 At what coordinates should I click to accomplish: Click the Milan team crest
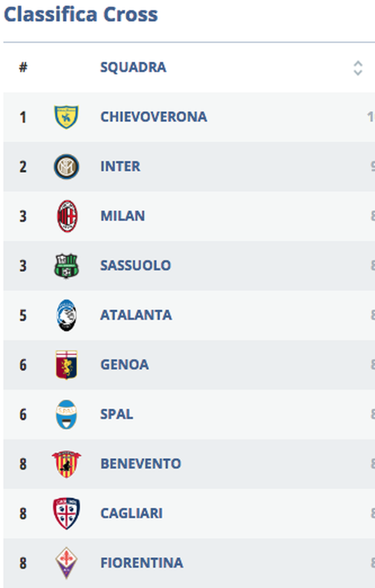[x=67, y=216]
